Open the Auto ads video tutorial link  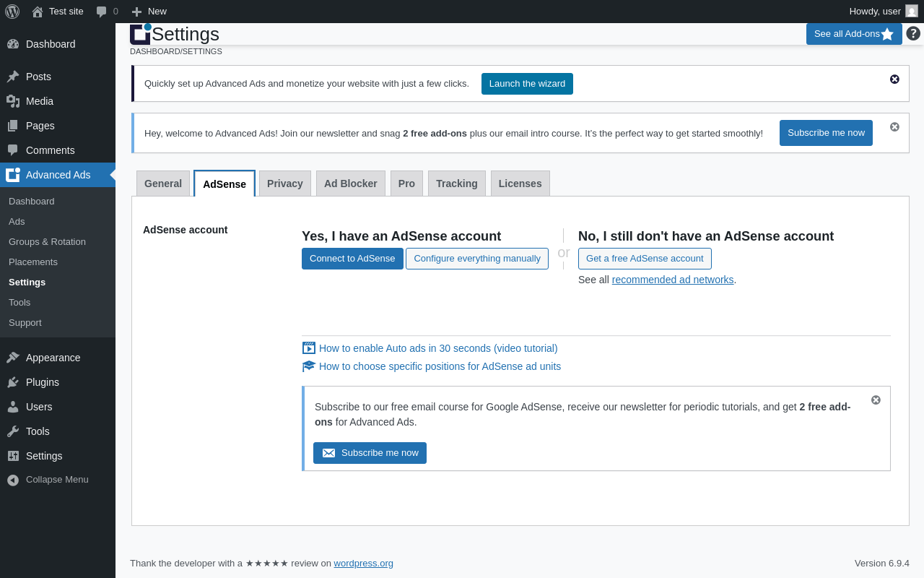(438, 348)
